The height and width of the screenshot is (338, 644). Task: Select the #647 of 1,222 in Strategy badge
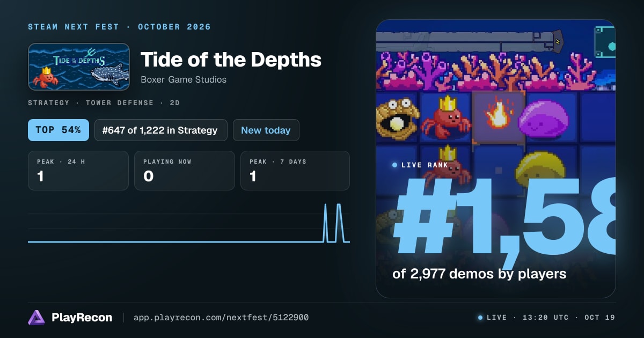tap(160, 130)
